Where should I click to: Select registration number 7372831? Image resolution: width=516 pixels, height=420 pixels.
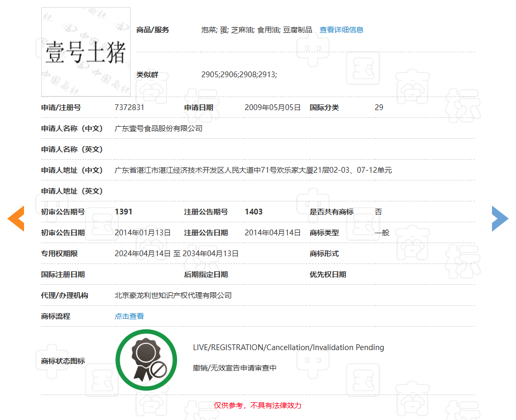tap(130, 107)
